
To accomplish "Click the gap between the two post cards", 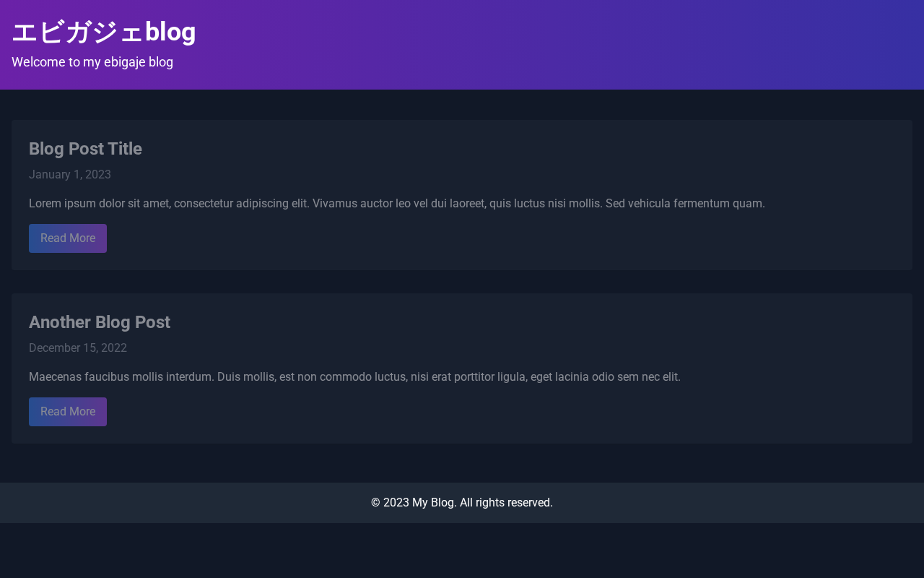I will (x=462, y=282).
